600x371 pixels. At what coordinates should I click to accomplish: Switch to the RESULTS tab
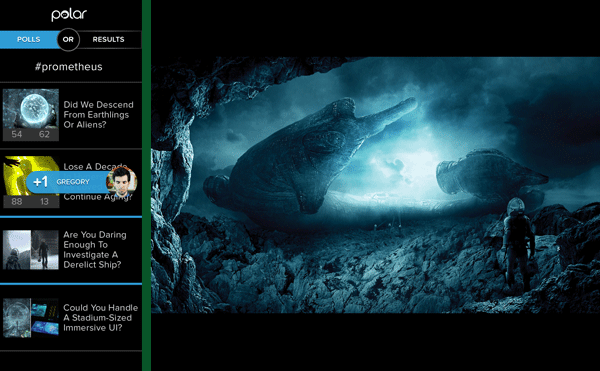point(109,39)
